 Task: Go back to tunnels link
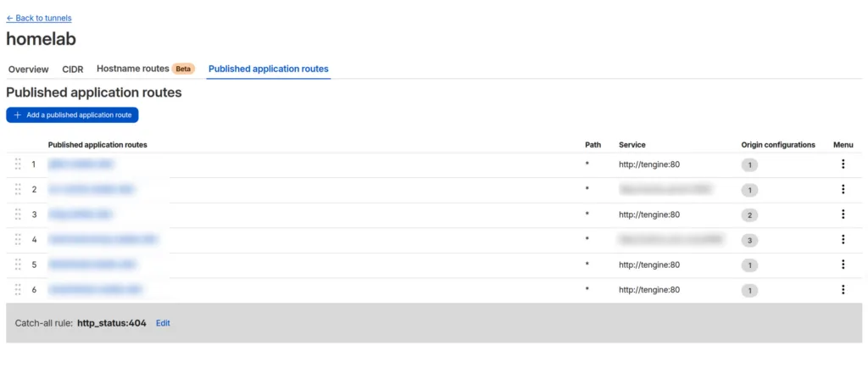pyautogui.click(x=39, y=18)
